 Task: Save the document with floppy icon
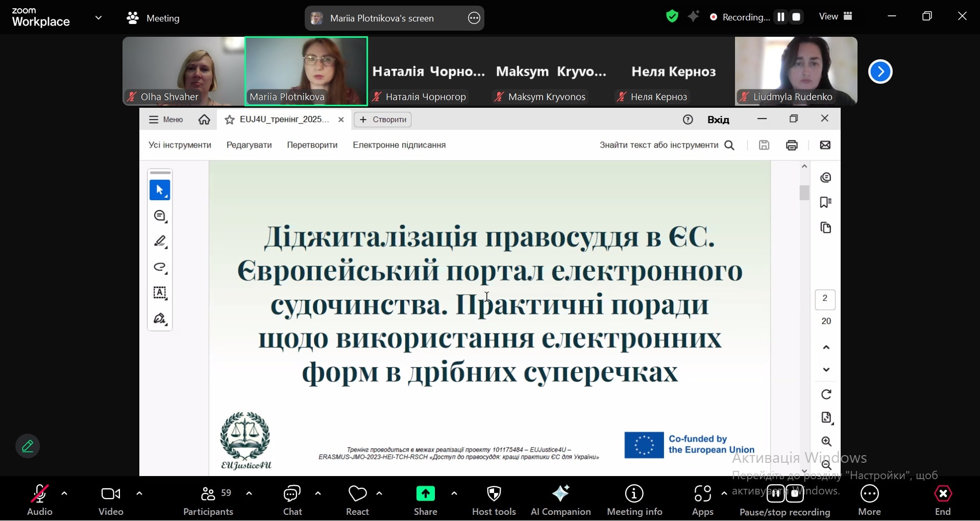(x=764, y=145)
